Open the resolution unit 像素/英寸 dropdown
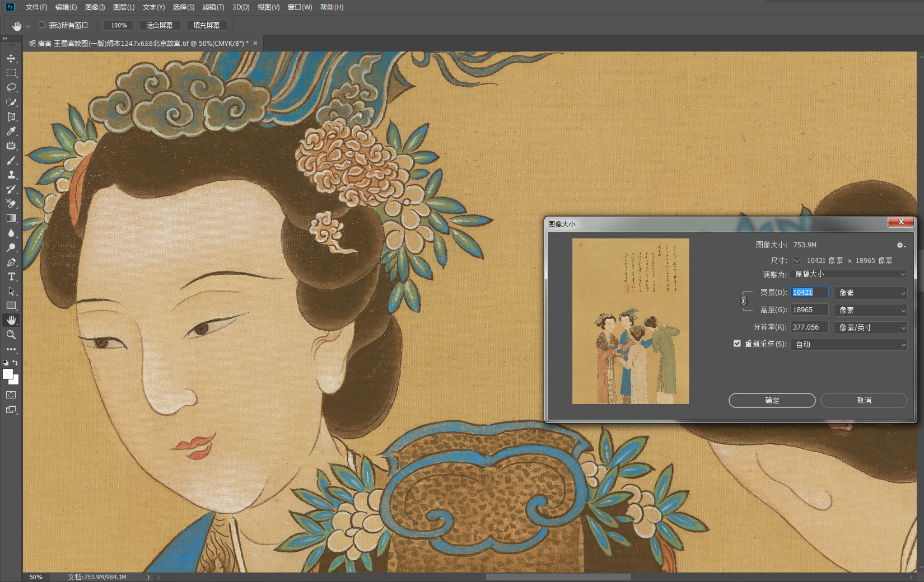This screenshot has height=582, width=924. tap(871, 327)
